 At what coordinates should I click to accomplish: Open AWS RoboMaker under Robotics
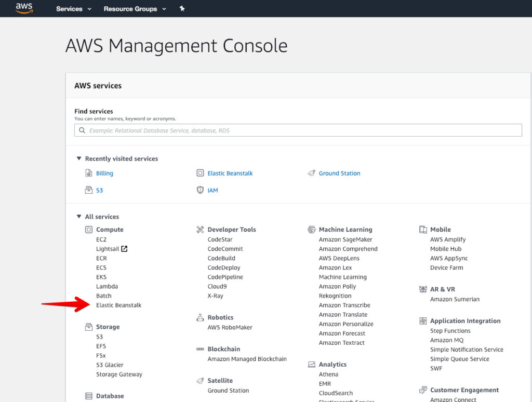230,327
